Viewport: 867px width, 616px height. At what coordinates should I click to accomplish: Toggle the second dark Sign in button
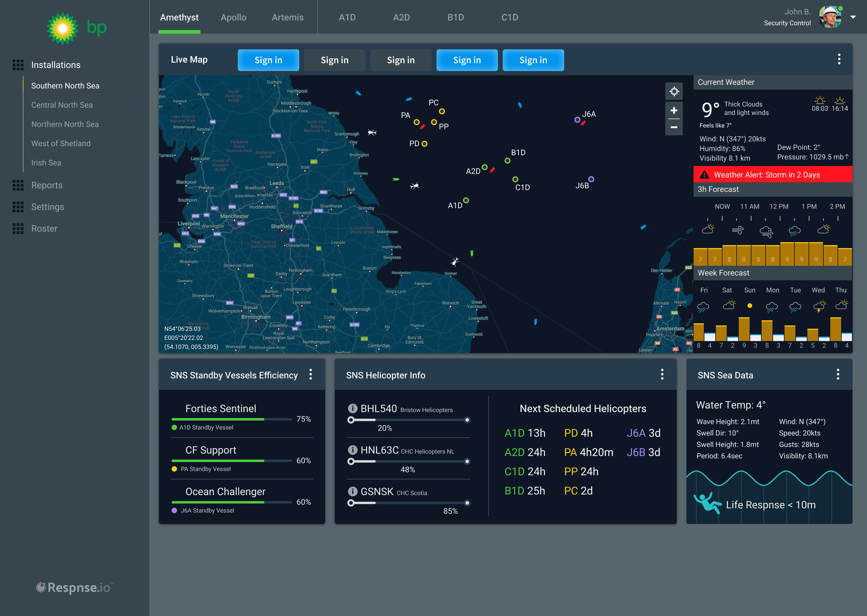click(x=400, y=60)
